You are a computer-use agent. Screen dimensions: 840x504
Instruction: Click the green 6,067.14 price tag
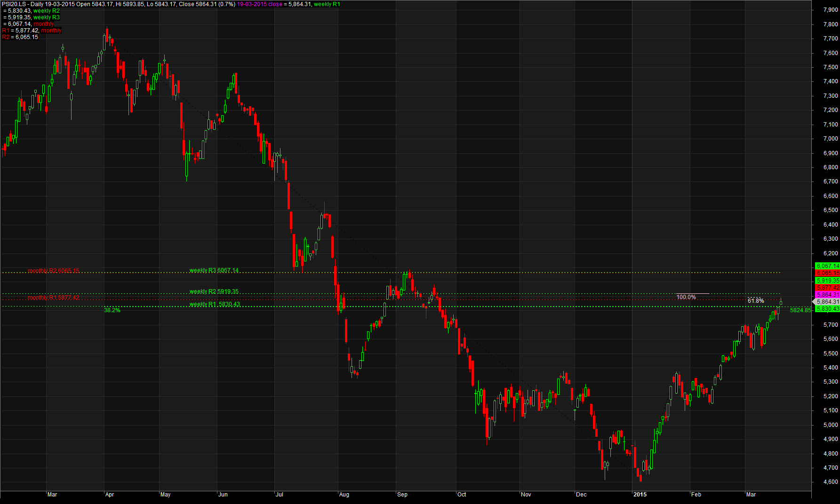point(828,266)
